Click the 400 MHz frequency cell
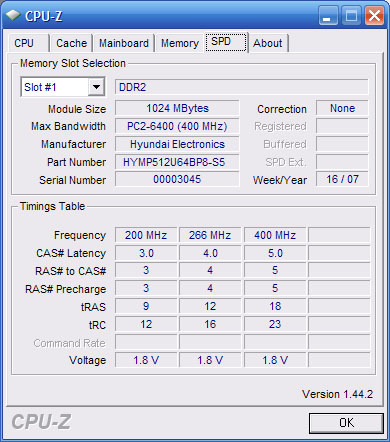The height and width of the screenshot is (442, 390). pos(275,235)
